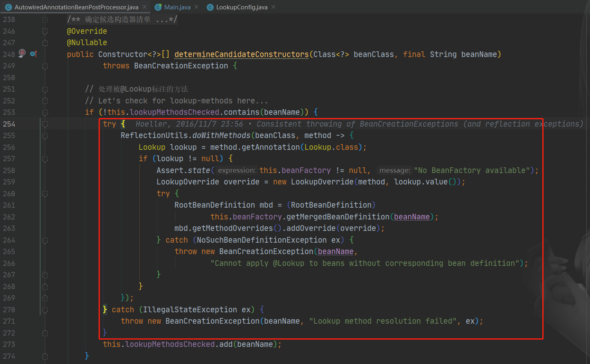
Task: Click the "No BeanFactory available" string
Action: click(472, 171)
